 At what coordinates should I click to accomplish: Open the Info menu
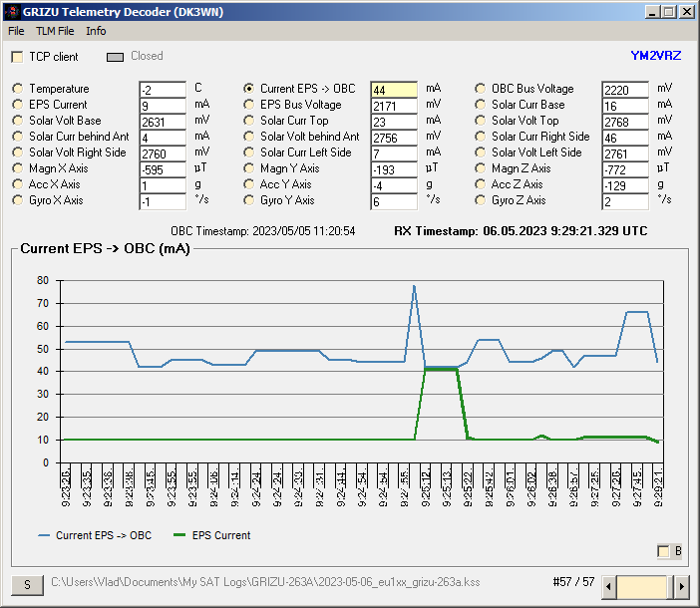[x=96, y=31]
